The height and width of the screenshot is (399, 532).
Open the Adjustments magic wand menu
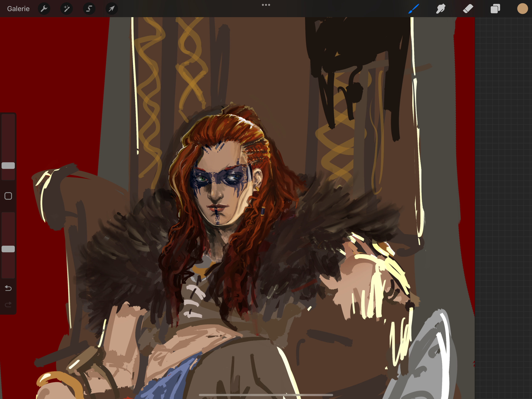pyautogui.click(x=66, y=9)
